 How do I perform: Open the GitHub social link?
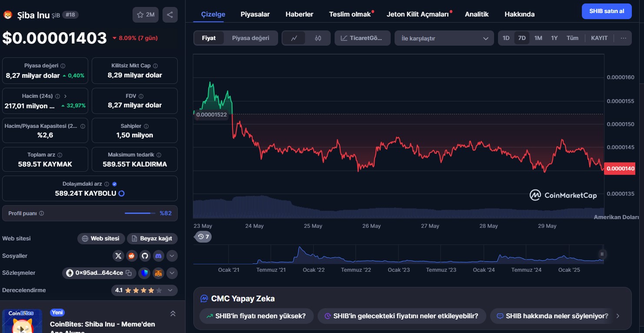[x=145, y=256]
